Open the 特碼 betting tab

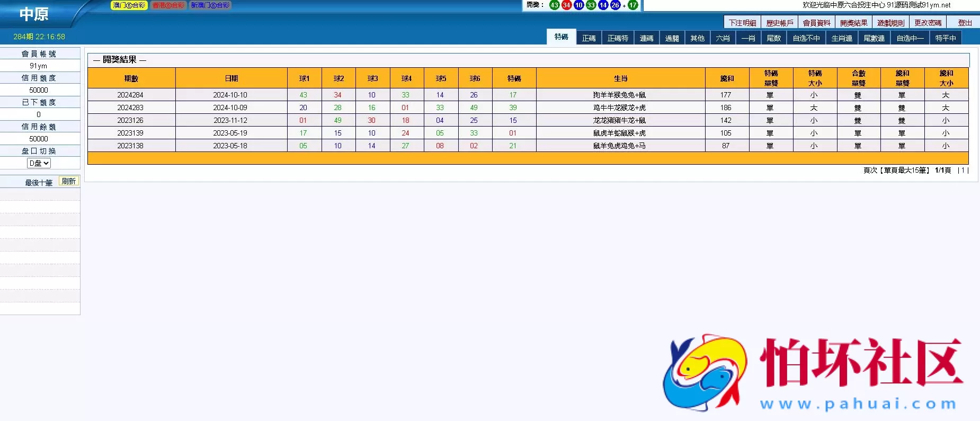tap(561, 37)
